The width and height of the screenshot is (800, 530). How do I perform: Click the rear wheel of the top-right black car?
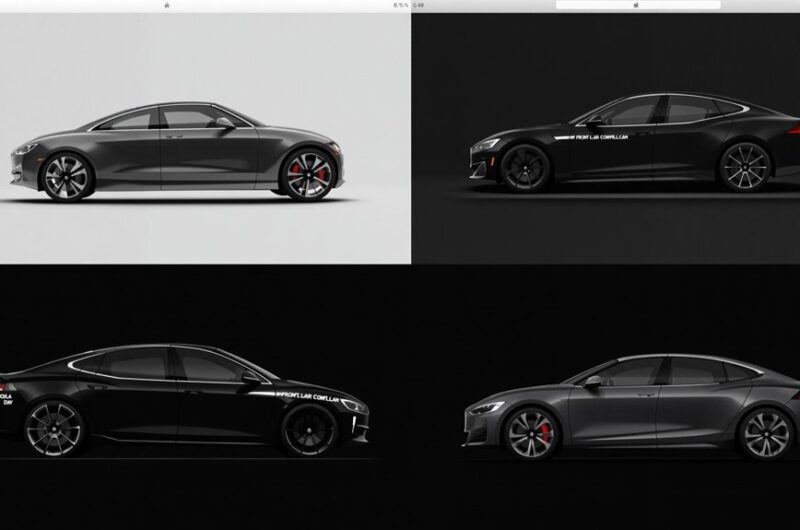[x=745, y=166]
